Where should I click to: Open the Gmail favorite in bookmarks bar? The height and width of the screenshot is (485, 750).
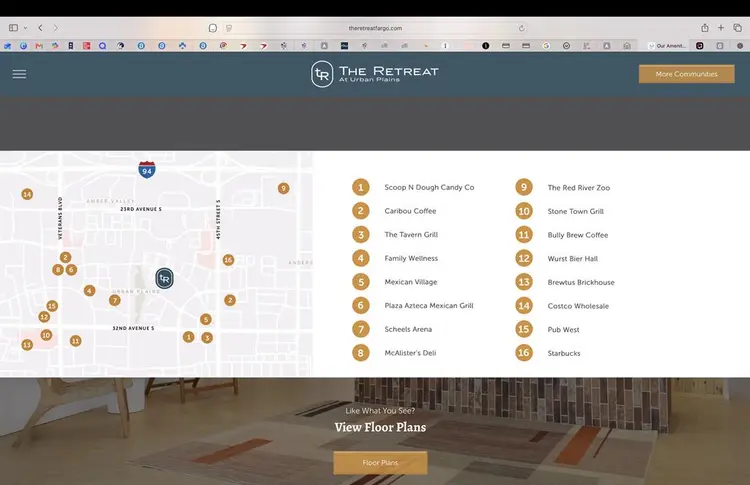(x=39, y=46)
